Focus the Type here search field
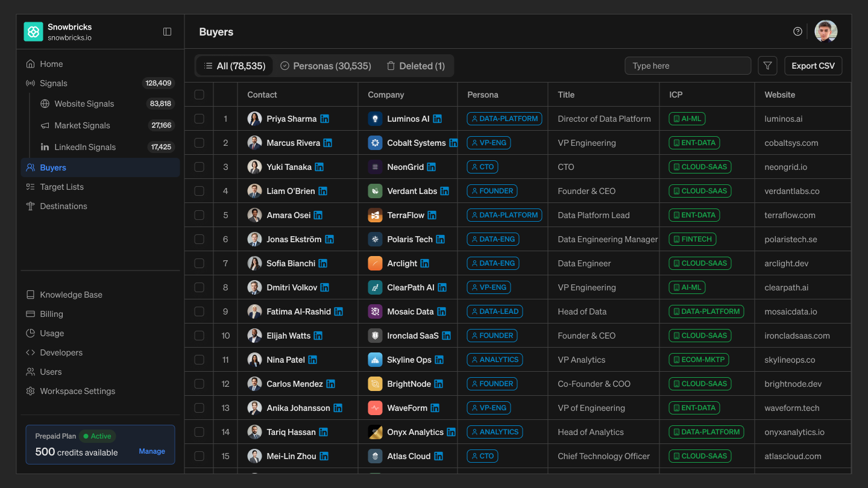 [688, 66]
